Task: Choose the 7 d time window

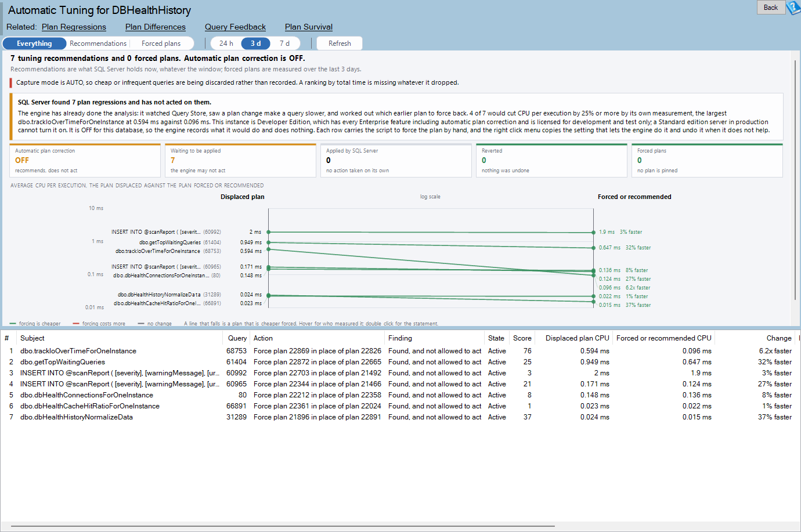Action: pyautogui.click(x=284, y=44)
